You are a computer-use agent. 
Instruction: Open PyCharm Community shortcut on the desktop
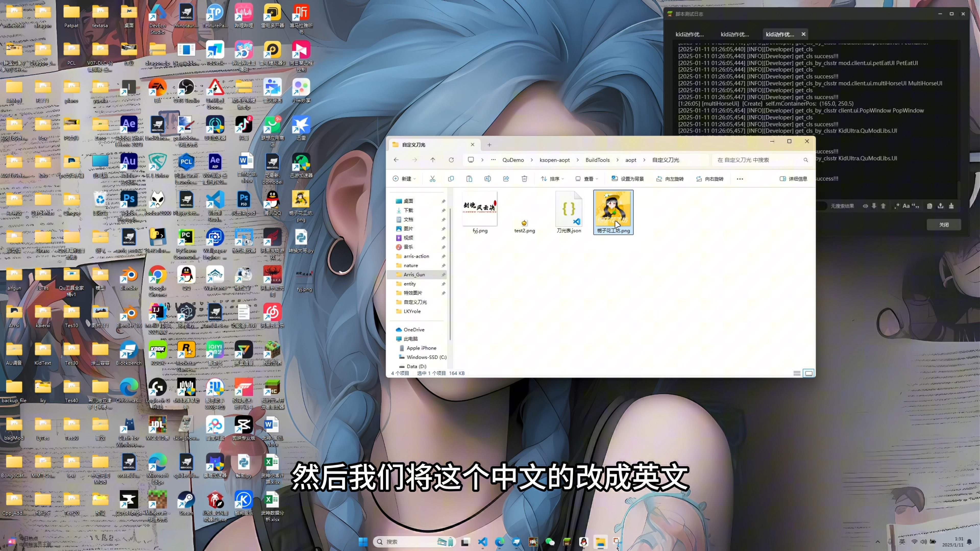point(186,244)
